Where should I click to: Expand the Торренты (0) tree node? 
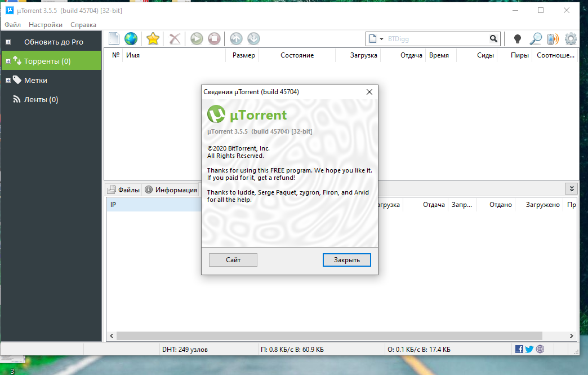point(8,61)
